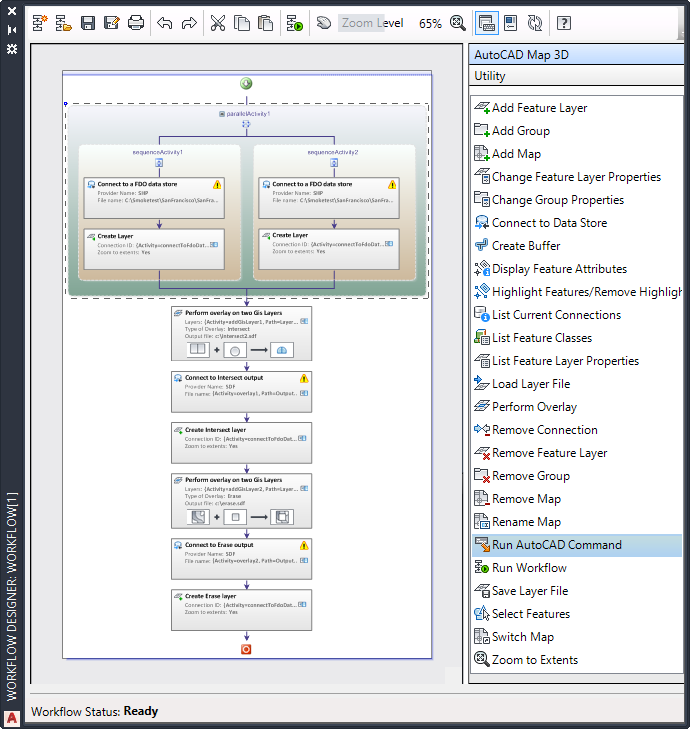
Task: Click the zoom to fit magnifier icon
Action: (x=458, y=23)
